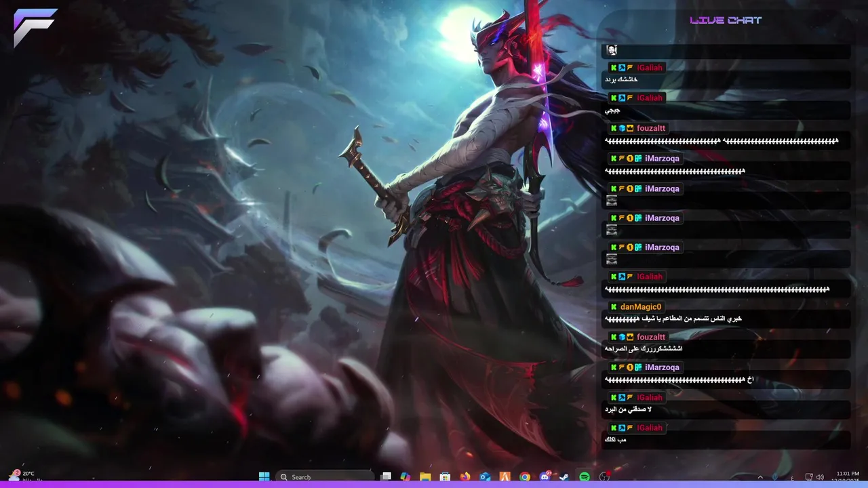Open network settings from the tray icon
This screenshot has width=868, height=488.
tap(809, 477)
